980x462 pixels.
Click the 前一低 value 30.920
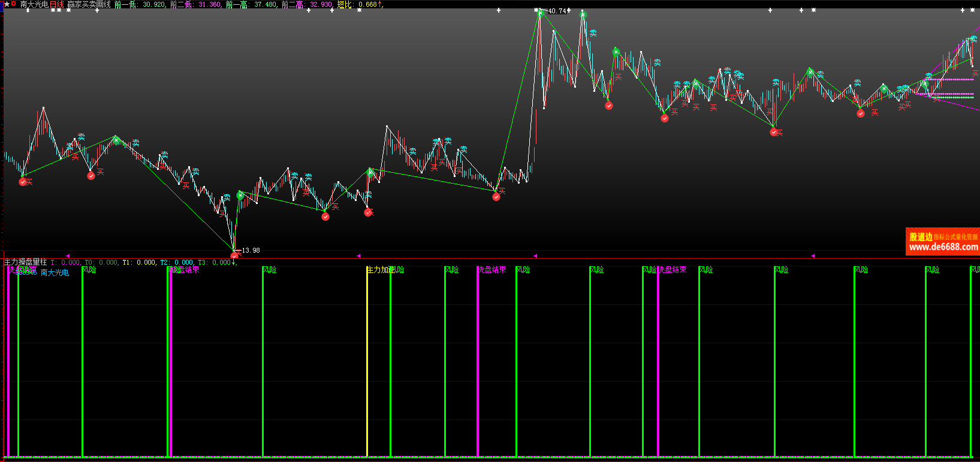click(x=153, y=4)
